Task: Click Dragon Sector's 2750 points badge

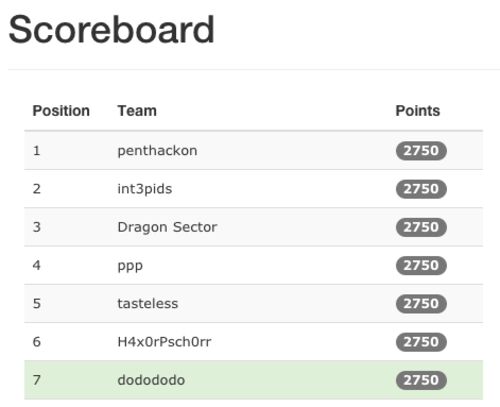Action: (421, 227)
